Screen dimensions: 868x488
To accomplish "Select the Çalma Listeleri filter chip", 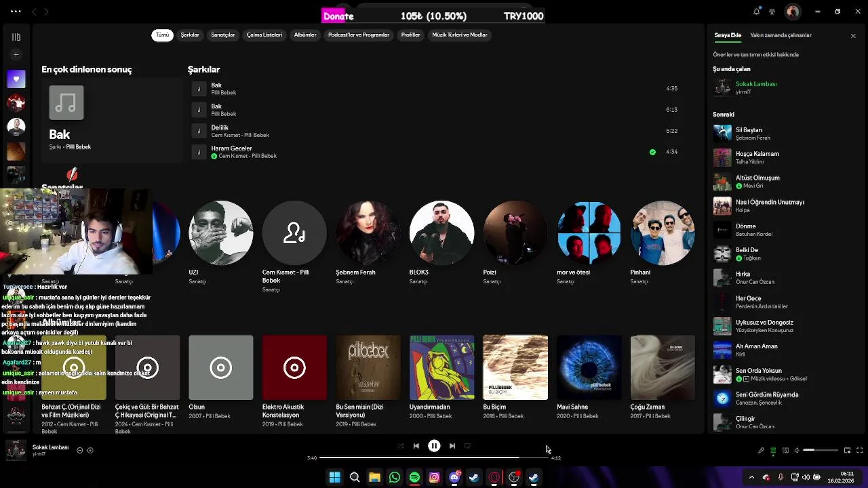I will (x=264, y=35).
